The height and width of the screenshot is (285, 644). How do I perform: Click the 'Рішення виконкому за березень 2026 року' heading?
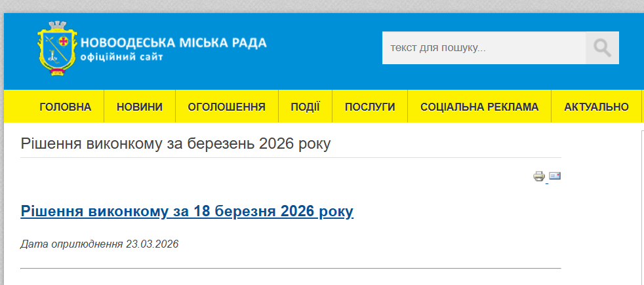point(176,143)
